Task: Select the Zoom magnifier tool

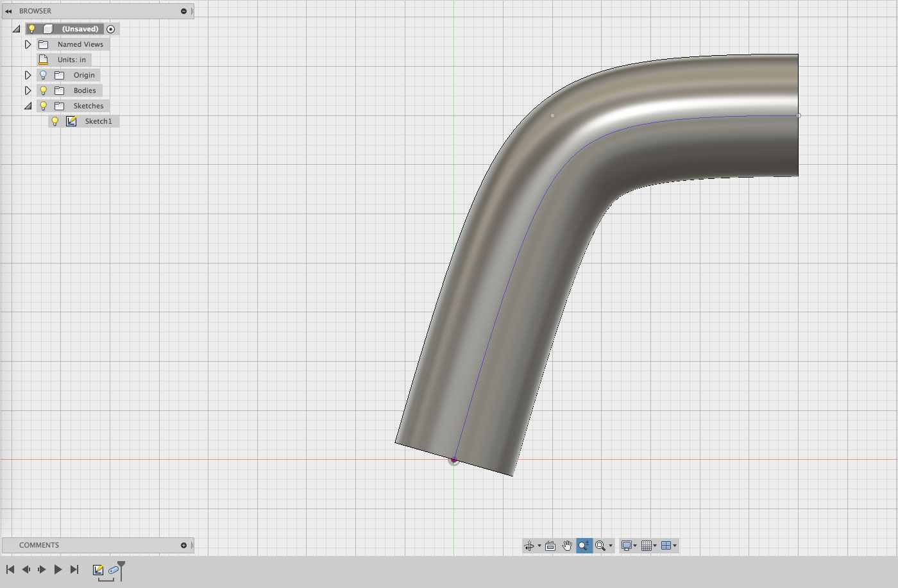Action: pos(584,546)
